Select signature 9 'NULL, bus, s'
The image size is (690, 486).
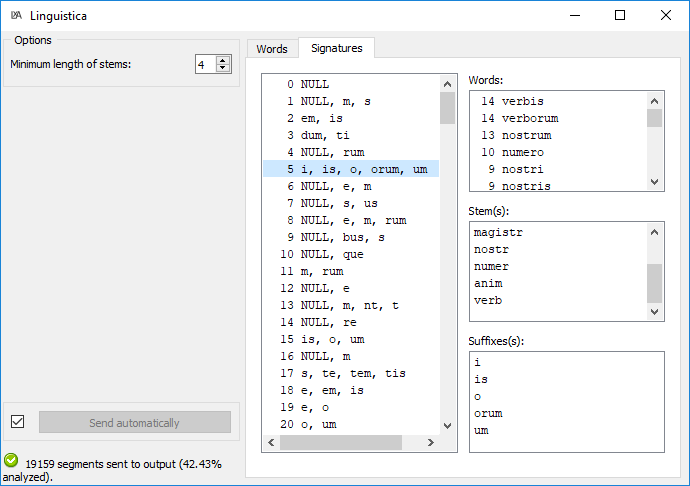tap(351, 237)
